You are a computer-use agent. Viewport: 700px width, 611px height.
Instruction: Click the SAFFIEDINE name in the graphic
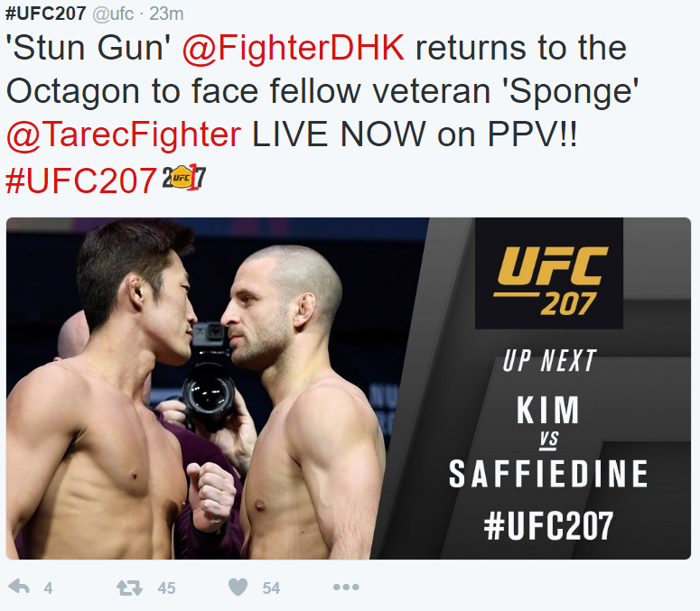548,474
